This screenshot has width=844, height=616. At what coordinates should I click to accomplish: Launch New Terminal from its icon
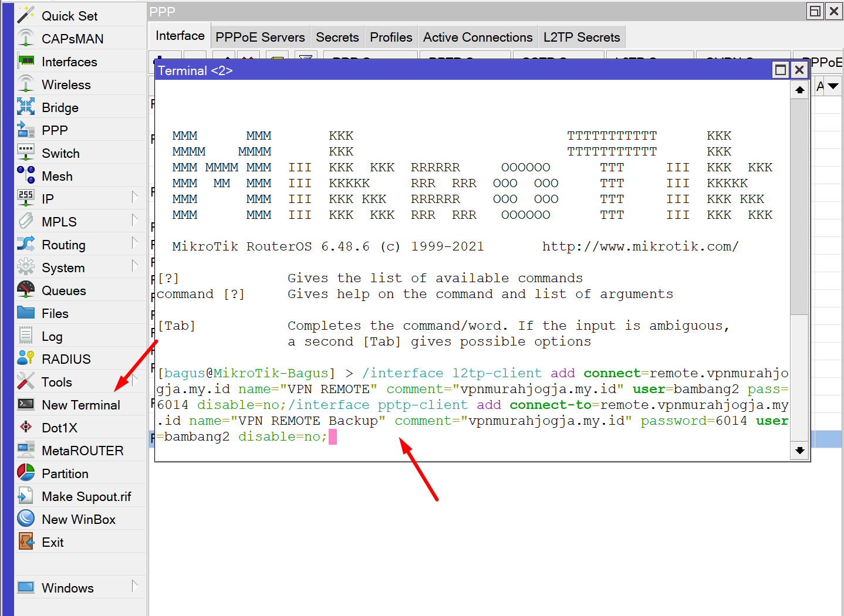(x=26, y=404)
